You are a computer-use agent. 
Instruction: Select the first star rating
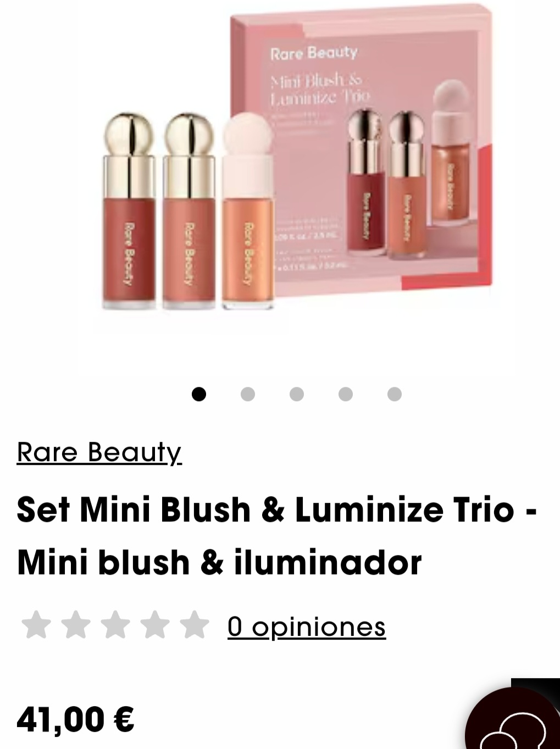pyautogui.click(x=36, y=625)
